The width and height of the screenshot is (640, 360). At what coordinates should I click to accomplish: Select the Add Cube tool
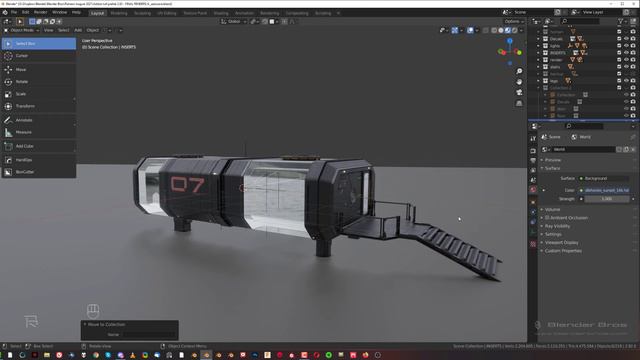coord(39,146)
